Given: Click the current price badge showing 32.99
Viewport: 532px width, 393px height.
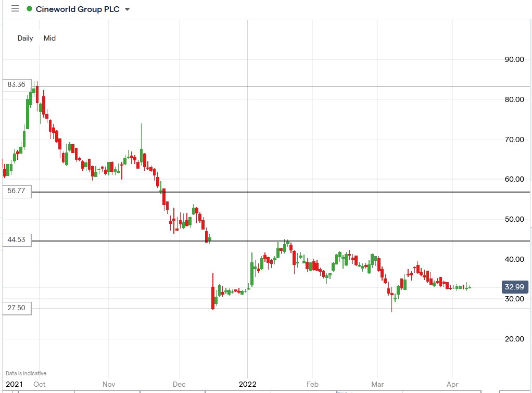Looking at the screenshot, I should coord(514,287).
